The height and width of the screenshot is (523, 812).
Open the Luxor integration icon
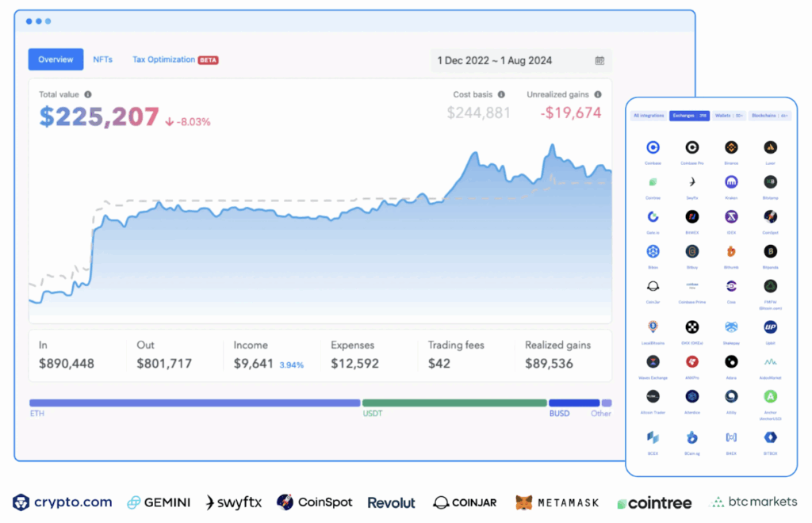pos(770,147)
